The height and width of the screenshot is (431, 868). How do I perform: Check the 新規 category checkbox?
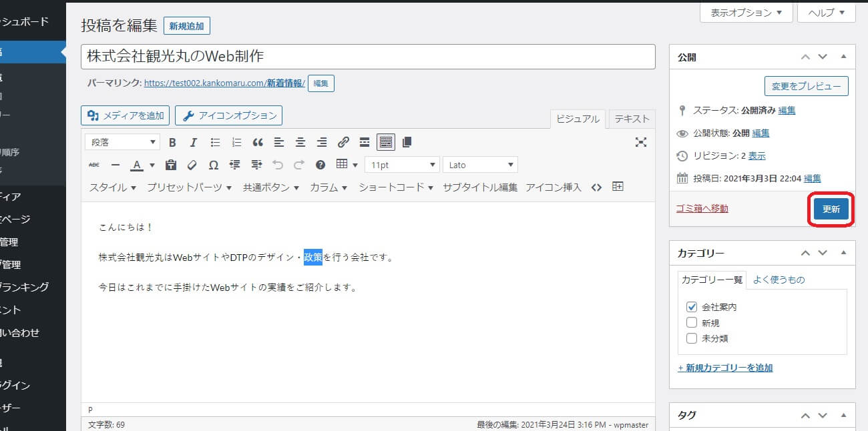click(x=691, y=322)
